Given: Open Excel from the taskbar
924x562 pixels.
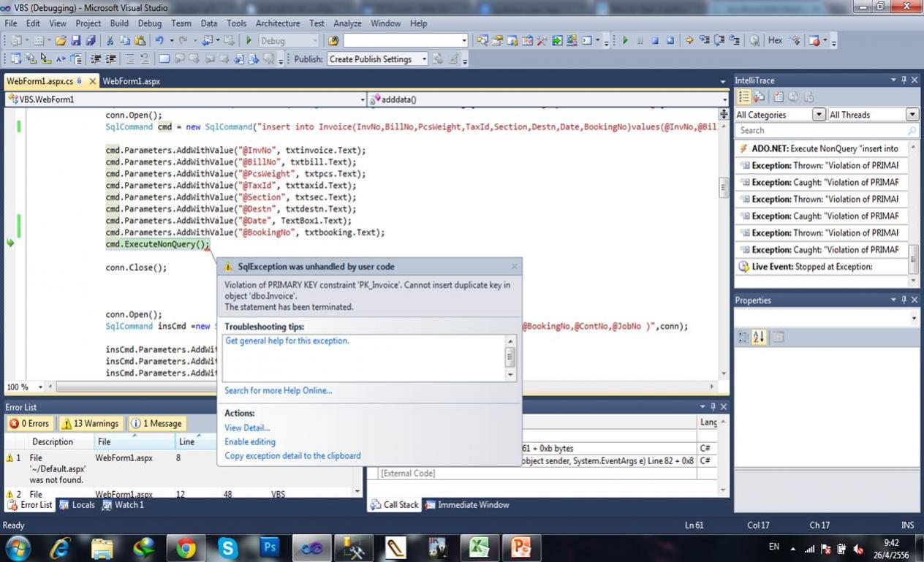Looking at the screenshot, I should (479, 547).
